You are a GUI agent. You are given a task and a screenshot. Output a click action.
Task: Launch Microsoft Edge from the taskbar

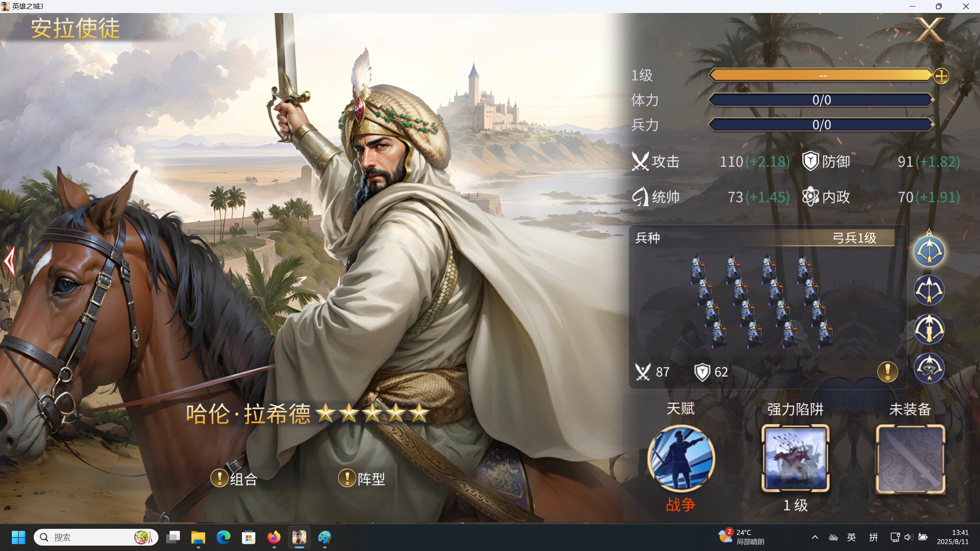click(x=224, y=537)
